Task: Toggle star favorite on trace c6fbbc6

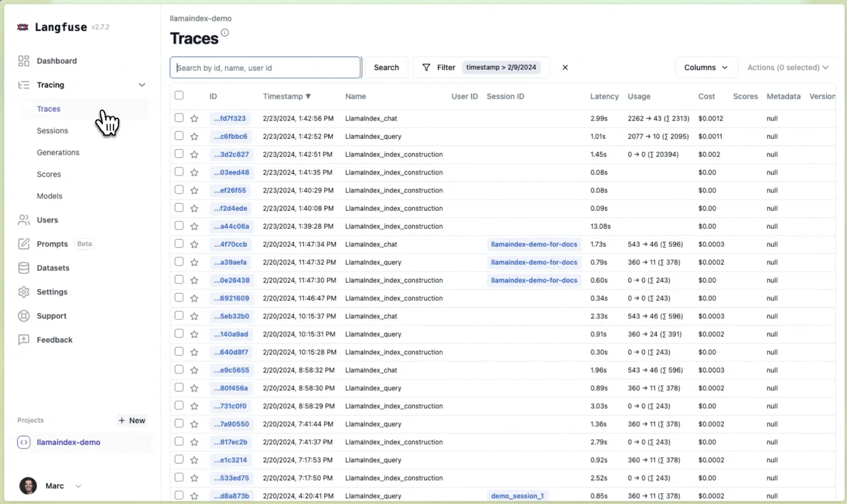Action: pos(194,136)
